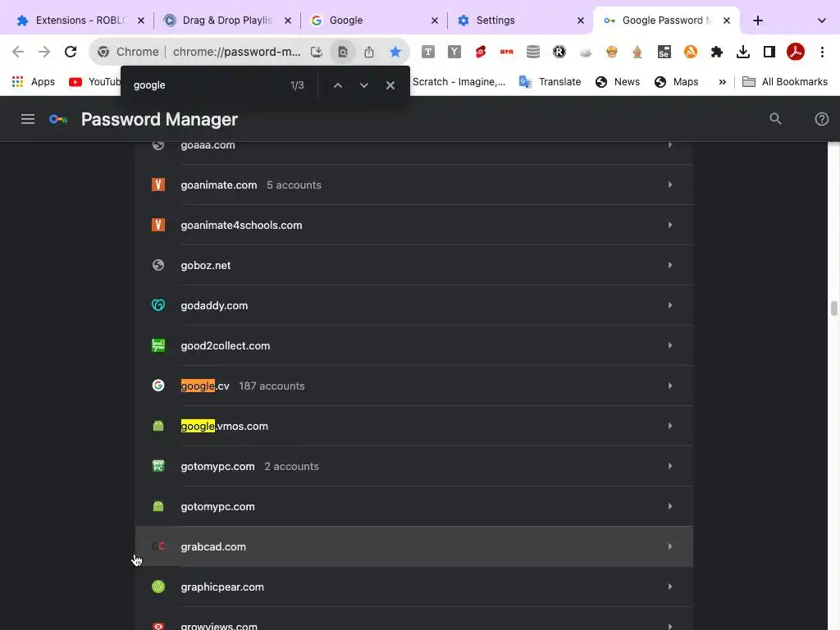Expand the good2collect.com entry arrow
Screen dimensions: 840x630
pos(669,345)
